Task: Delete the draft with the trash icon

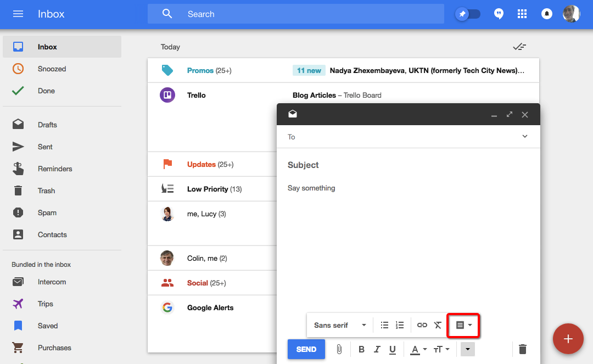Action: (x=522, y=349)
